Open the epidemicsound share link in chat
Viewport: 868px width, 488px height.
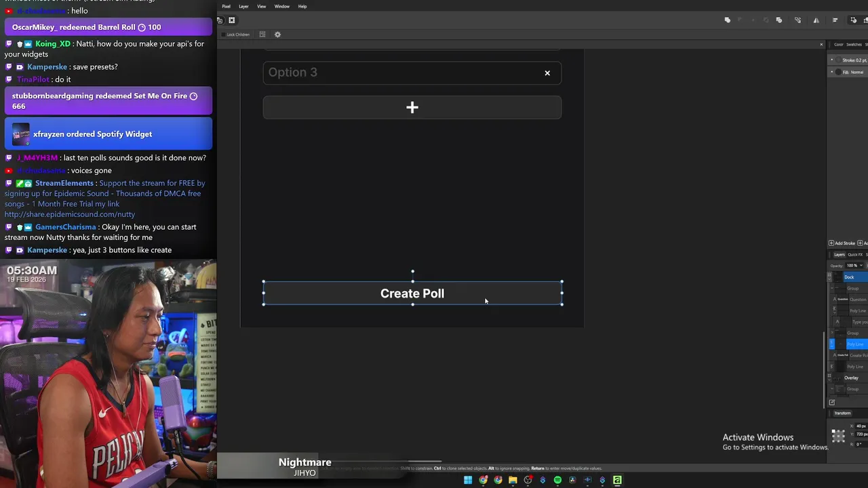click(x=70, y=214)
